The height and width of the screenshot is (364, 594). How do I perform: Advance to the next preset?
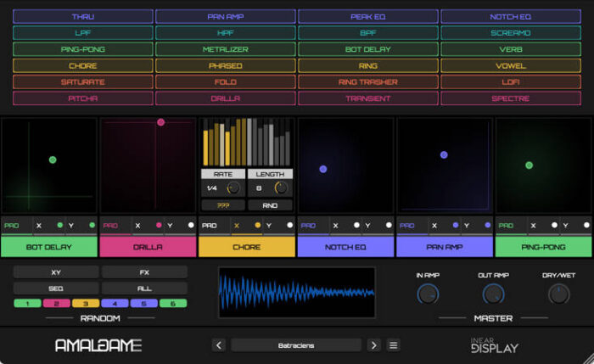(373, 345)
